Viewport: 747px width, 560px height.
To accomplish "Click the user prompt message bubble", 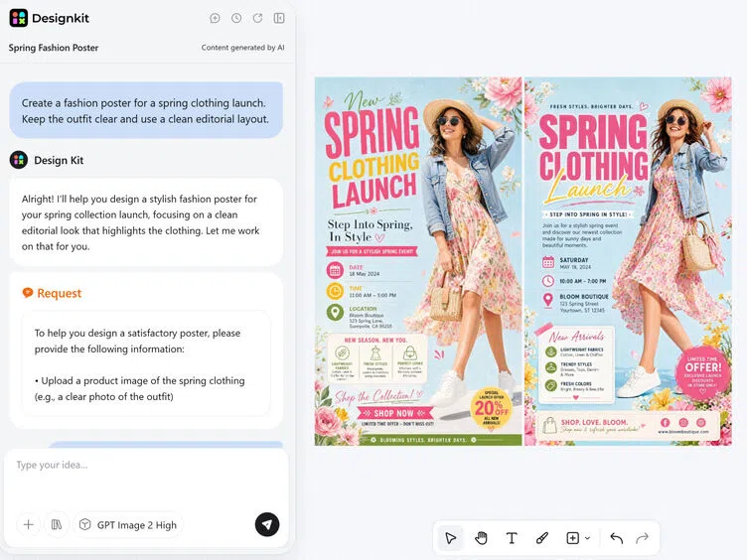I will 146,110.
